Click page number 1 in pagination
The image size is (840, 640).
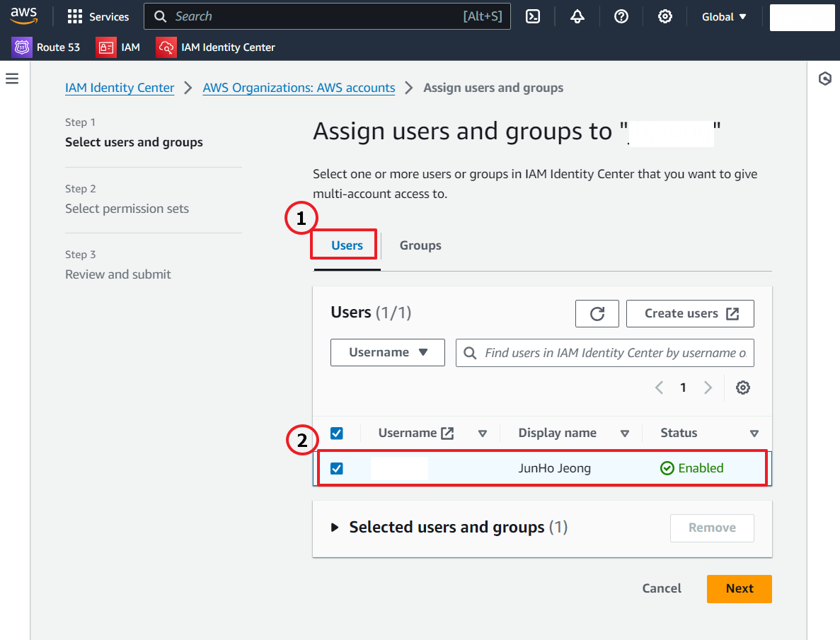point(683,388)
